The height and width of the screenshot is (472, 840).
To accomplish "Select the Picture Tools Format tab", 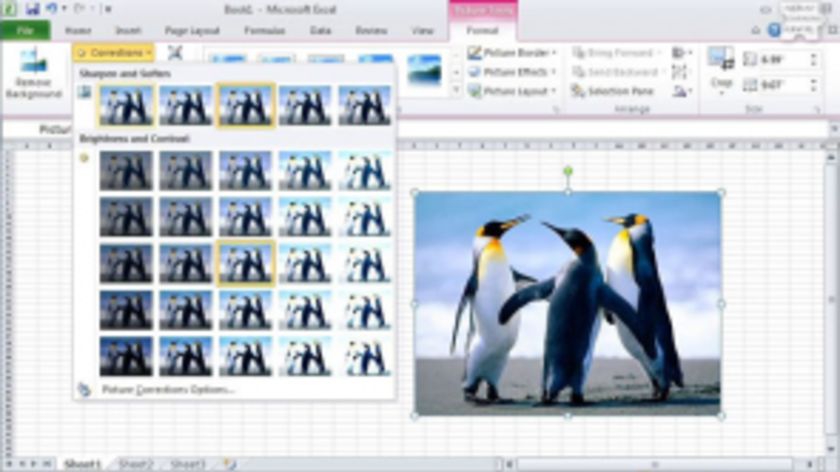I will [x=482, y=31].
